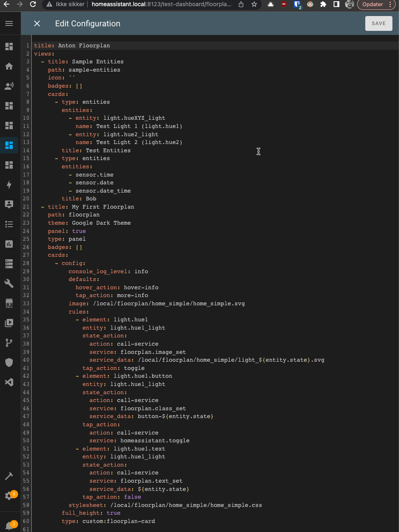Open the VS Code sidebar icon
Screen dimensions: 399x532
pos(9,382)
